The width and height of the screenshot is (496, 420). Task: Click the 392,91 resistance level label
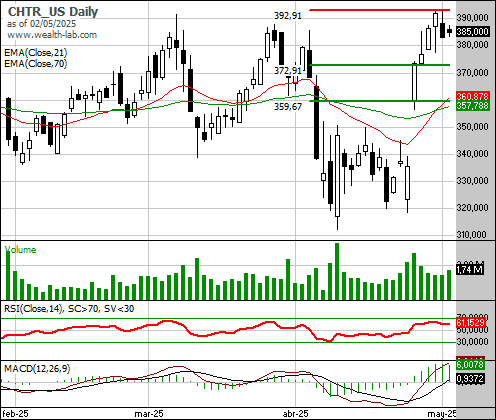288,16
